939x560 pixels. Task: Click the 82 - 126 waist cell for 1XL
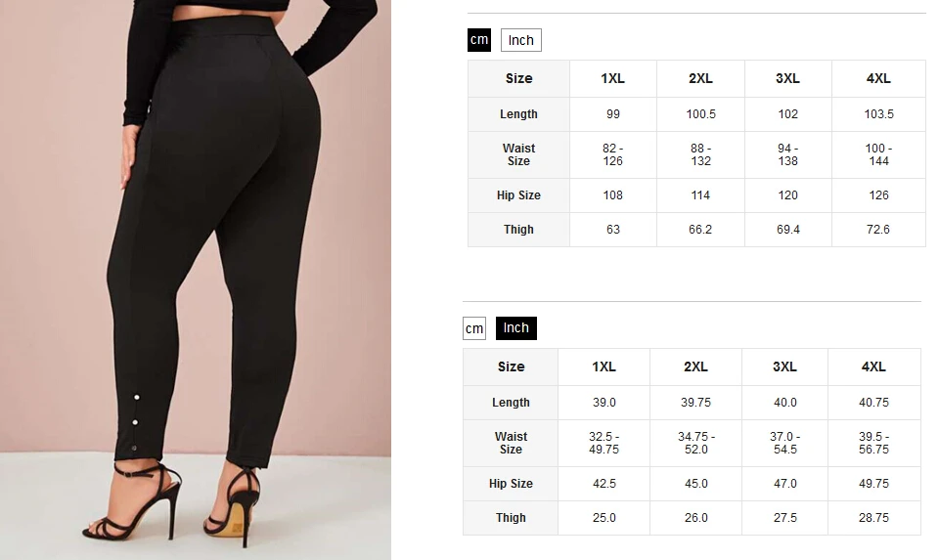click(613, 155)
